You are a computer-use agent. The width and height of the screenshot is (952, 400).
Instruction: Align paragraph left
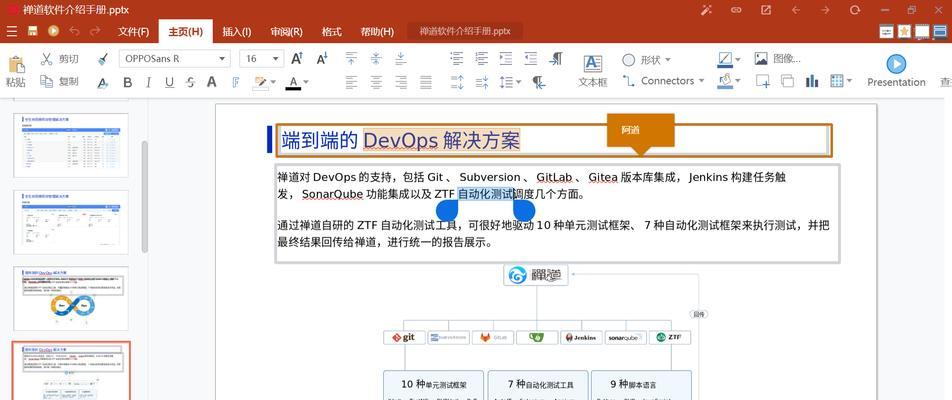[x=351, y=82]
